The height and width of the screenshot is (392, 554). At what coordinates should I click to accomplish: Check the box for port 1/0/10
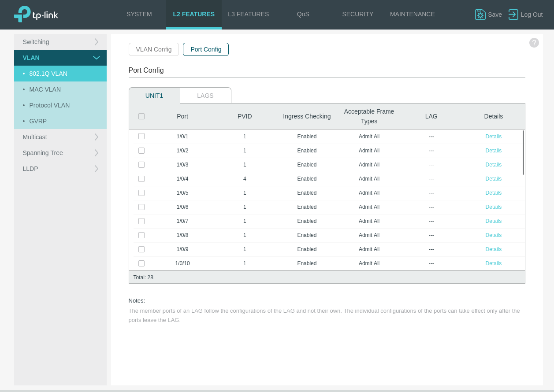point(141,263)
